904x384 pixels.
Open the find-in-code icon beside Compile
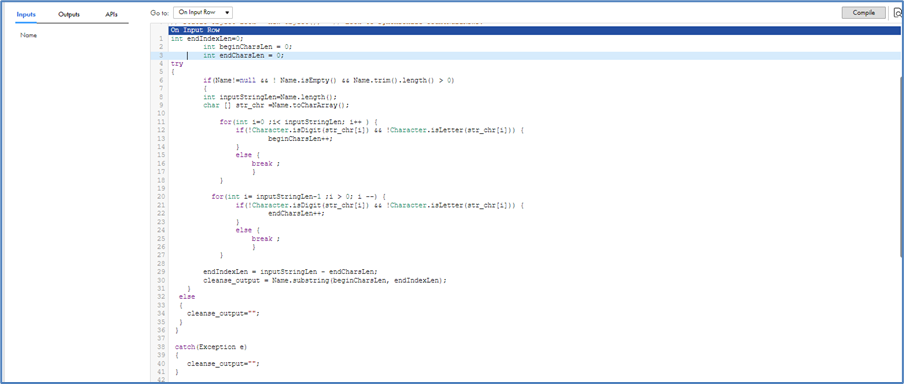click(x=898, y=13)
